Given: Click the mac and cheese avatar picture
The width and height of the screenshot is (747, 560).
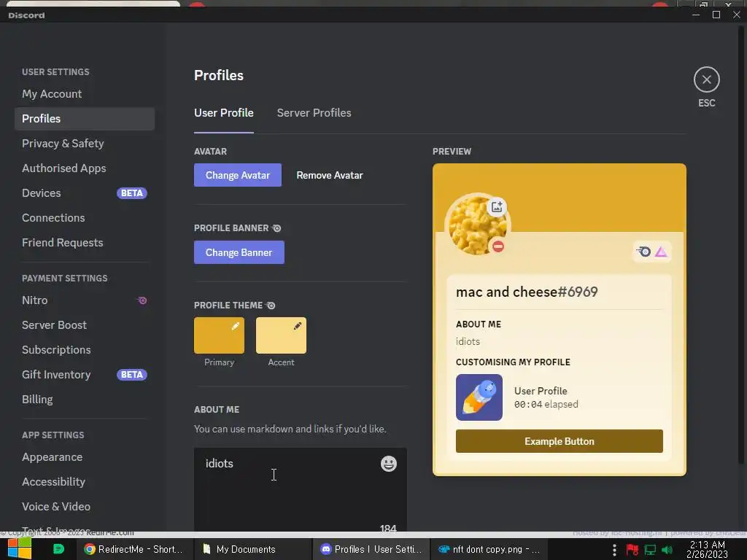Looking at the screenshot, I should 477,225.
